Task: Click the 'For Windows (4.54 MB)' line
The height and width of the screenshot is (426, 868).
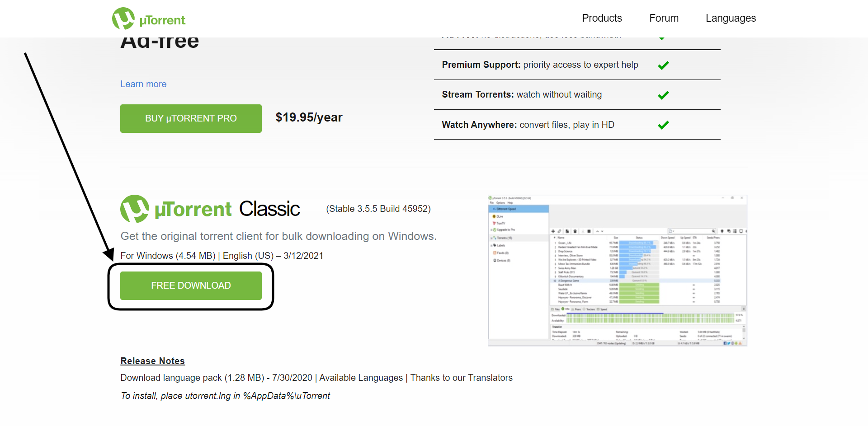Action: click(x=222, y=256)
